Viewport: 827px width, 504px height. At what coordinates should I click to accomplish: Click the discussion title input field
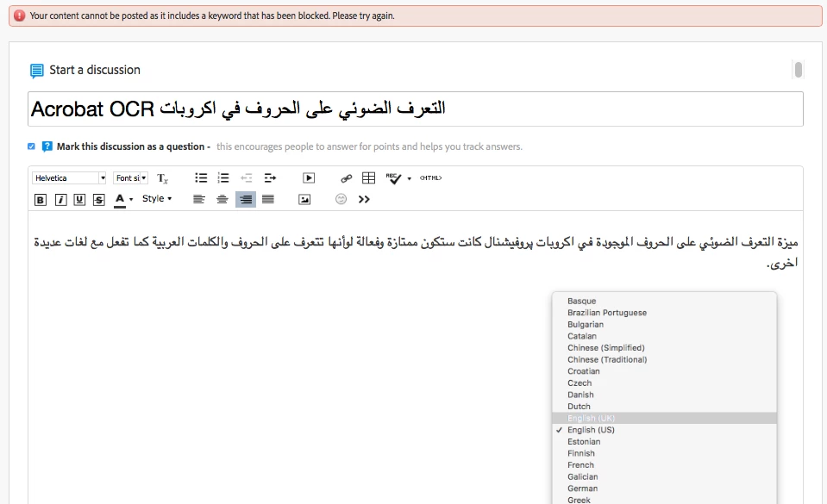pos(415,109)
